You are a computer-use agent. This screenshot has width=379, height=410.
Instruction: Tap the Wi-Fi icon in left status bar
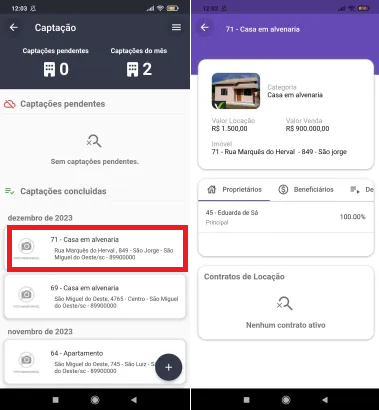(161, 8)
